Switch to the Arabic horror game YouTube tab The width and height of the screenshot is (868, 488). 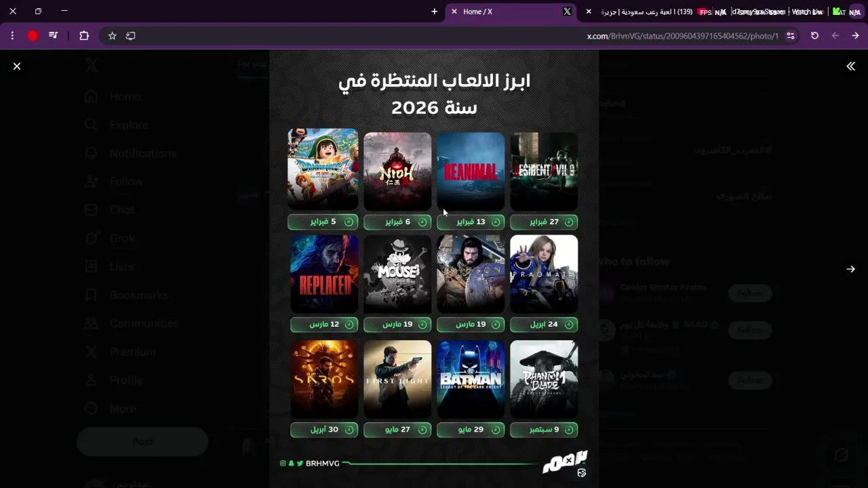648,12
